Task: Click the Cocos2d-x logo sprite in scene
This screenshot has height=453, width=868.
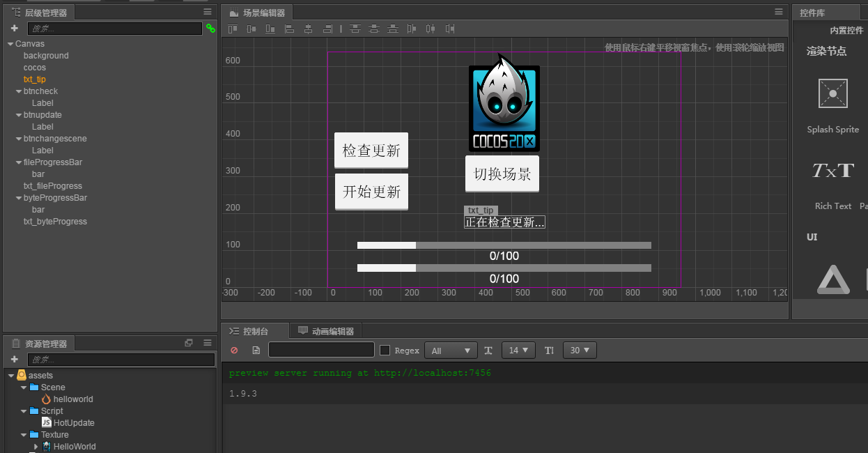Action: [504, 102]
